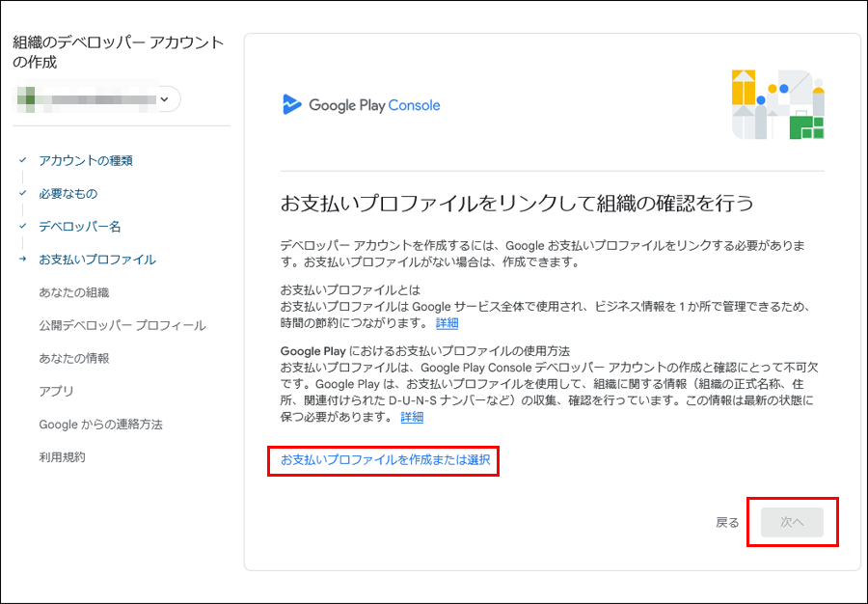Click the 戻る button

[x=727, y=523]
